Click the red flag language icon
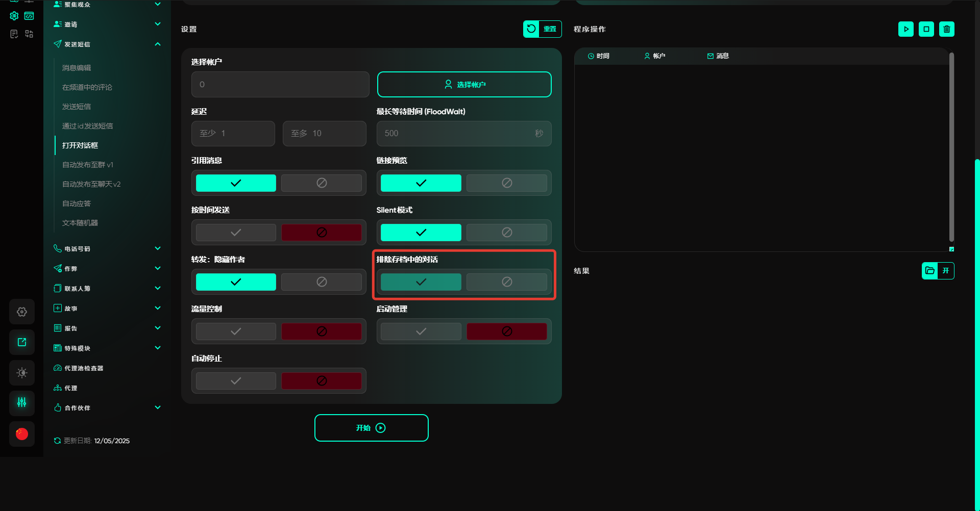Image resolution: width=980 pixels, height=511 pixels. (22, 434)
